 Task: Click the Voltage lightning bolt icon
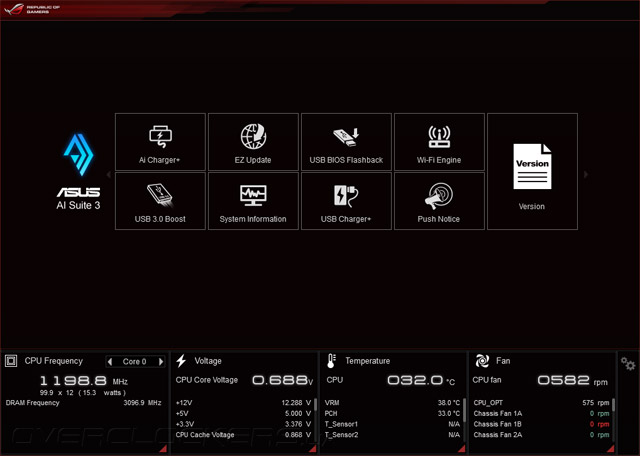(181, 361)
